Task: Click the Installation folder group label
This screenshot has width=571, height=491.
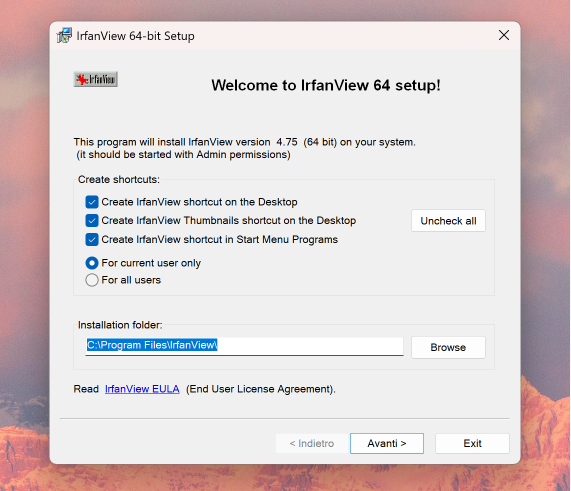Action: [120, 325]
